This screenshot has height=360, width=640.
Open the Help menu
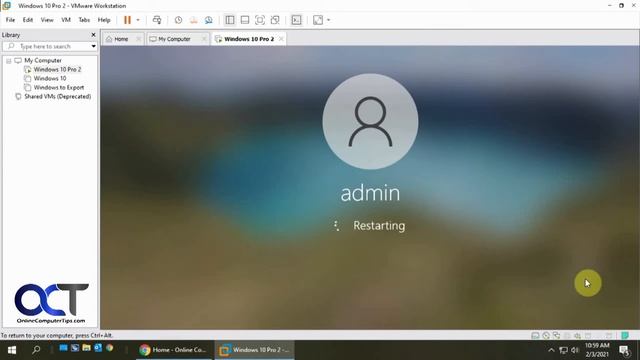click(104, 20)
